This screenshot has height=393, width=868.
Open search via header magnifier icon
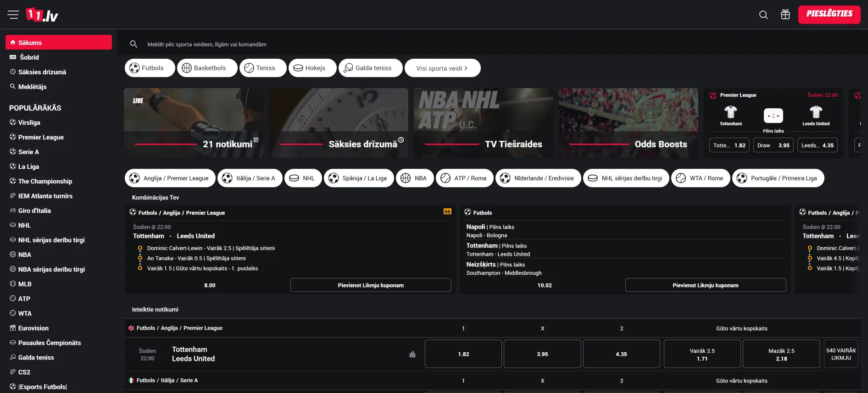[763, 15]
